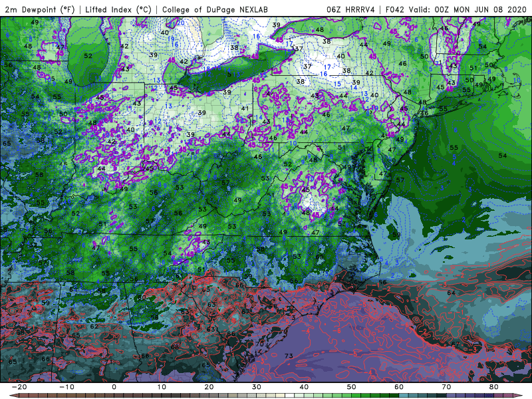The height and width of the screenshot is (399, 532).
Task: Click the "Lifted Index (°C)" header label
Action: 118,9
